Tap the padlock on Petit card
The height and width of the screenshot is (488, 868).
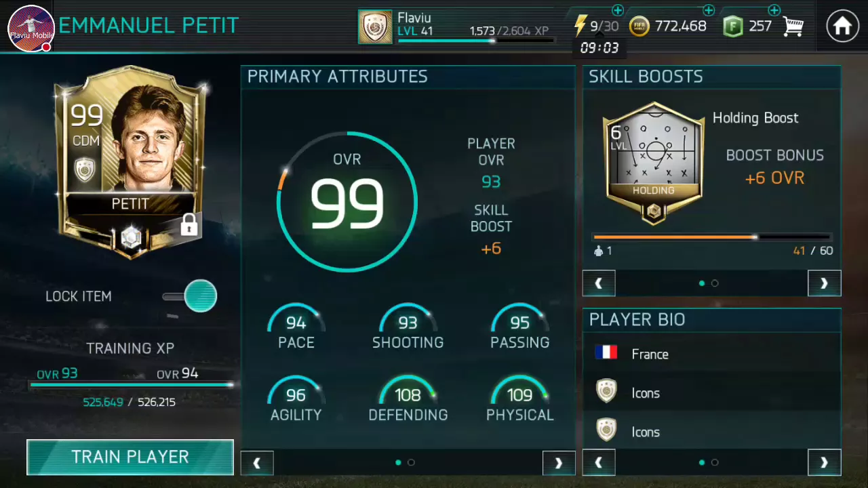pyautogui.click(x=189, y=225)
